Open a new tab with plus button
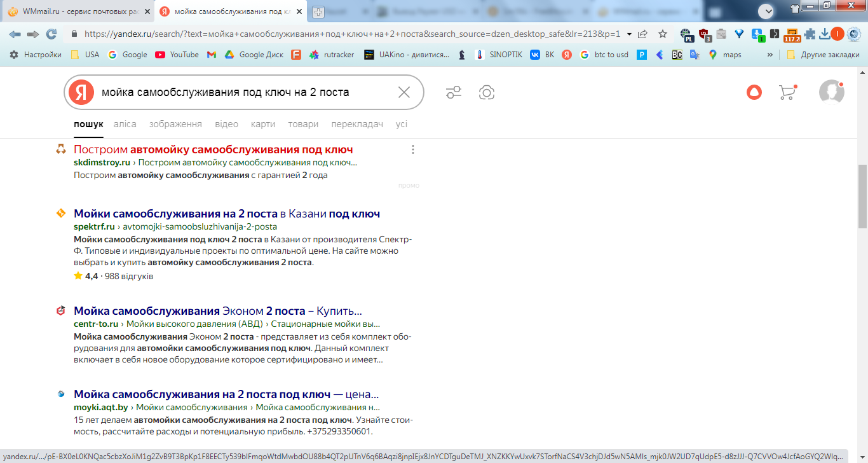Screen dimensions: 868x463 coord(318,11)
